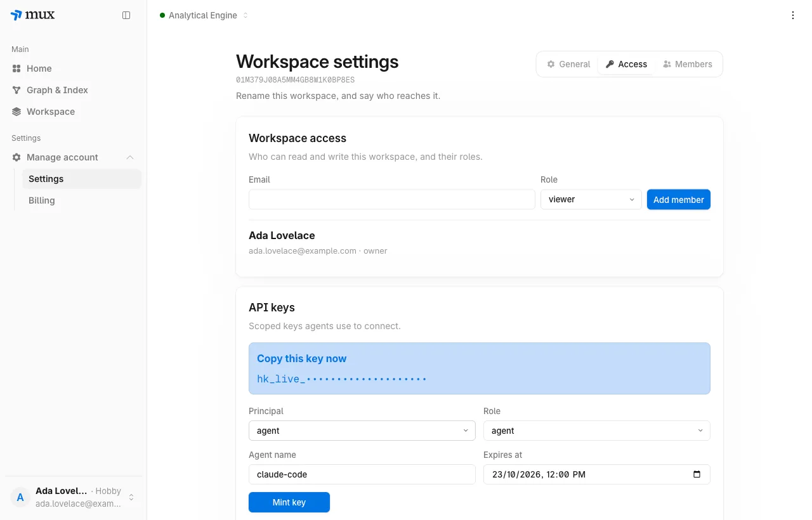Open the date picker calendar icon
812x520 pixels.
tap(697, 474)
